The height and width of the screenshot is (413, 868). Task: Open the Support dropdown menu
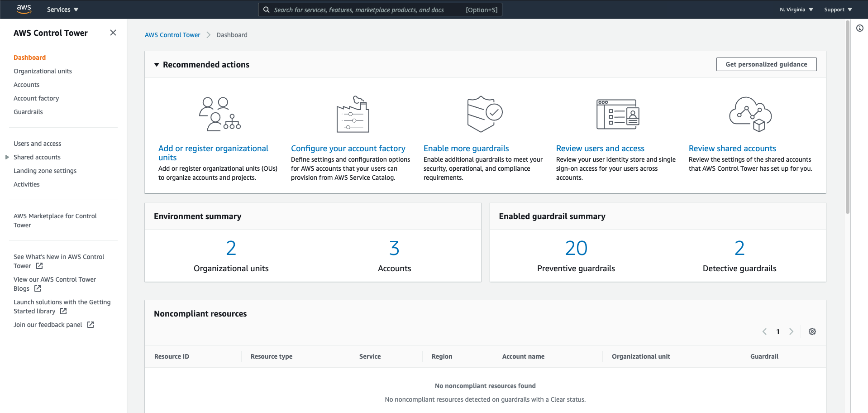(x=838, y=10)
